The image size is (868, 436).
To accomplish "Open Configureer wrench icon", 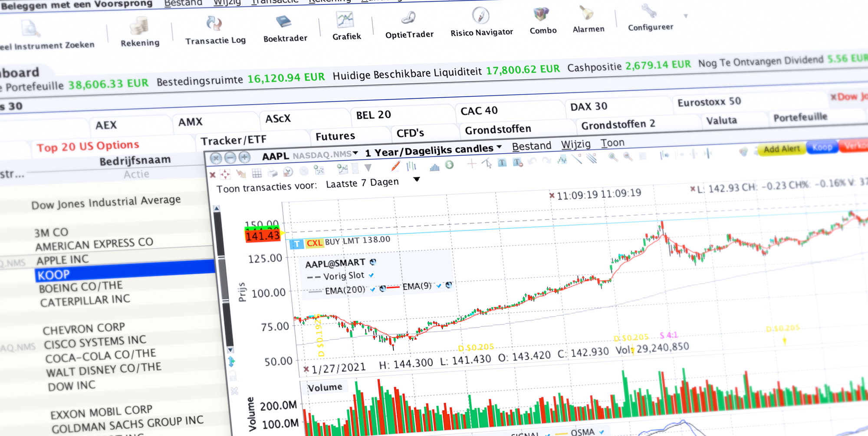I will coord(648,10).
